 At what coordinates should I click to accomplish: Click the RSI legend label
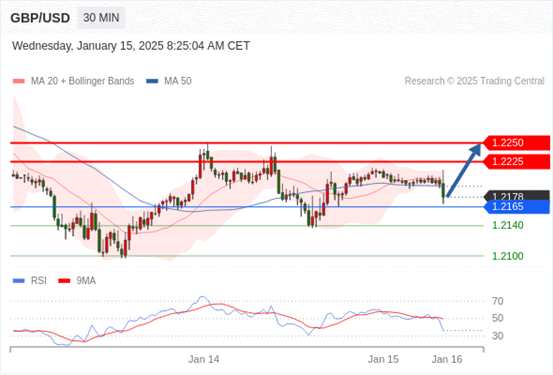click(39, 281)
